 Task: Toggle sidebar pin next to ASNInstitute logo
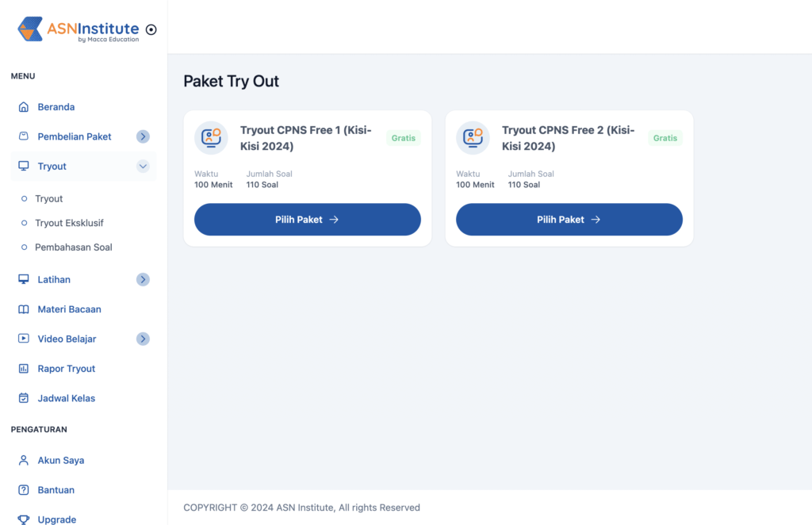coord(151,29)
